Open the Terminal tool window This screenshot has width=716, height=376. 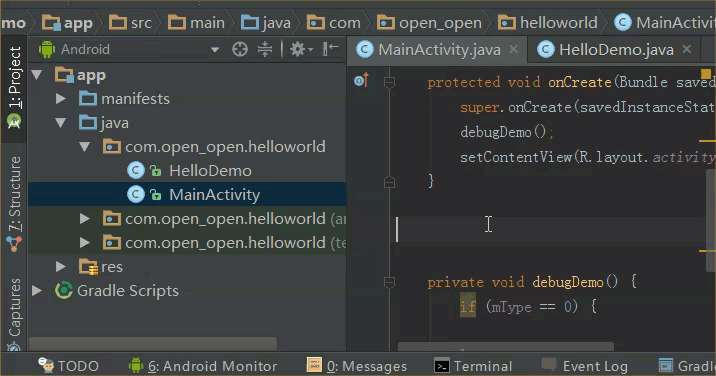[x=473, y=365]
